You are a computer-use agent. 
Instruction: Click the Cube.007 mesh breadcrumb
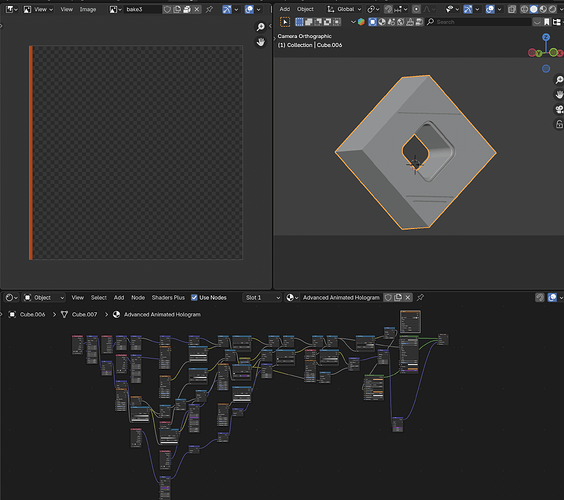pos(79,314)
